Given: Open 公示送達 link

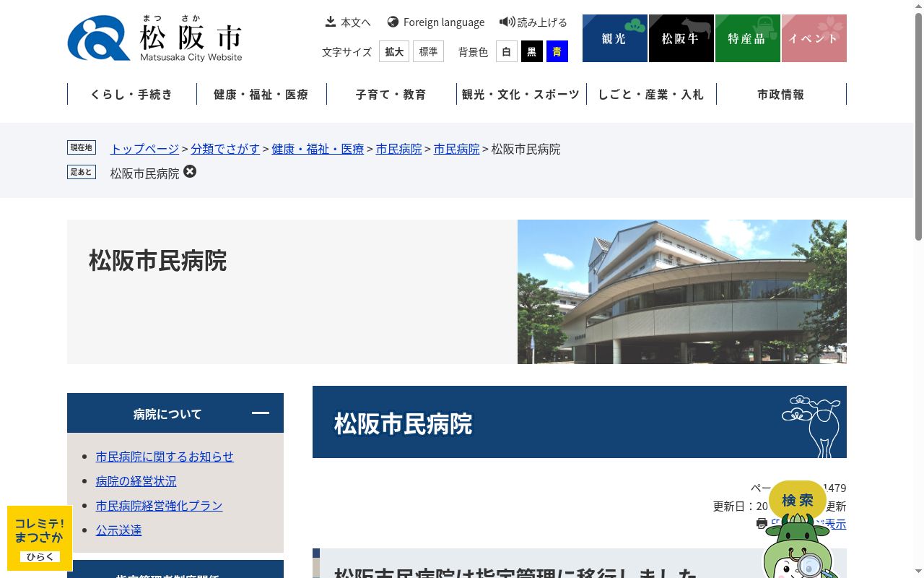Looking at the screenshot, I should click(x=118, y=530).
